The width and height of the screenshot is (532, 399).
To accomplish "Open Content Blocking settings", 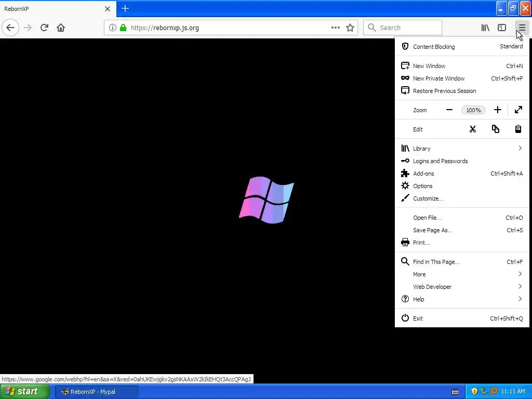I will (x=462, y=46).
